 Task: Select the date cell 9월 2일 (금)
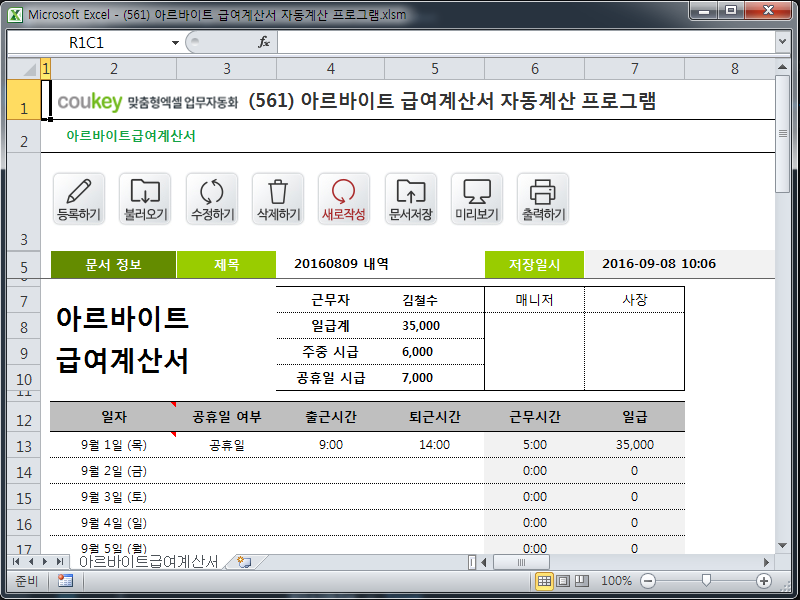[x=114, y=471]
